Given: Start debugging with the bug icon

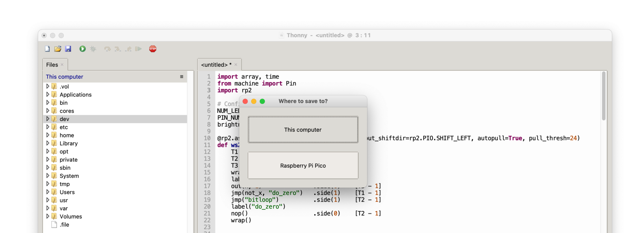Looking at the screenshot, I should click(x=93, y=49).
